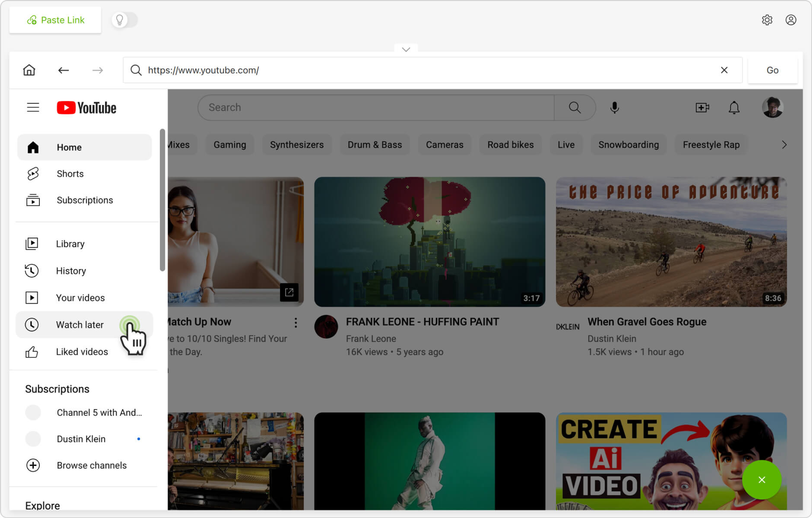
Task: Click the Paste Link button
Action: click(x=55, y=20)
